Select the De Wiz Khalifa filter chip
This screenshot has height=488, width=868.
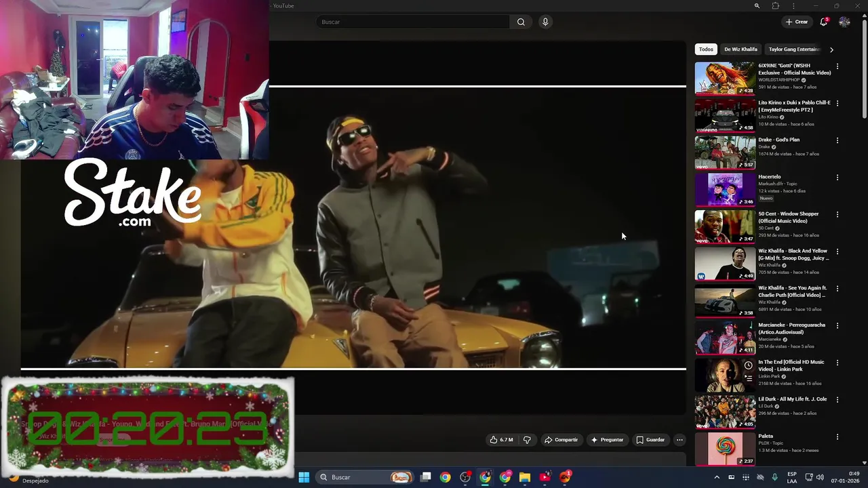(x=741, y=49)
